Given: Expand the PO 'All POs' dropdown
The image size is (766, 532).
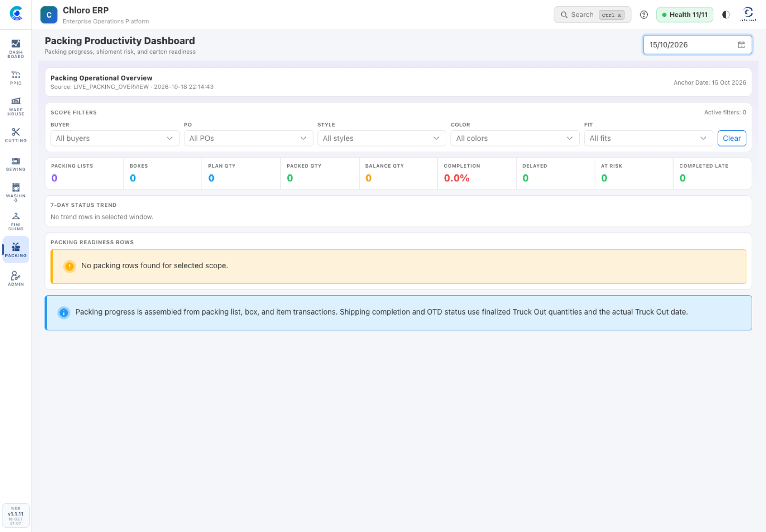Looking at the screenshot, I should point(248,138).
